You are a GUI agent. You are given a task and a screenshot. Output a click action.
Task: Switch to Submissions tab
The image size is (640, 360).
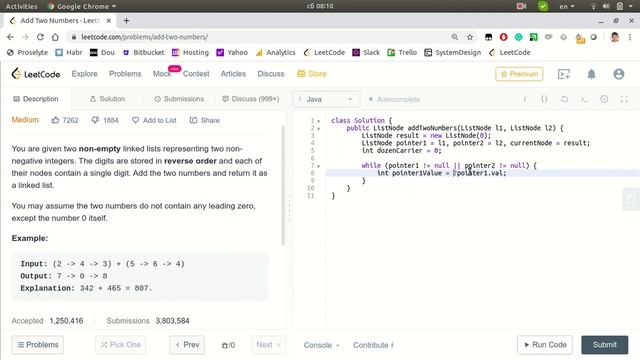[x=179, y=99]
